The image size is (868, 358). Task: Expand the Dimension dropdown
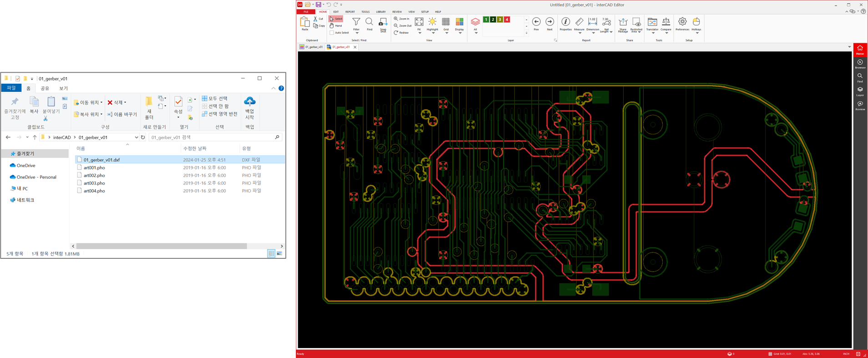pos(593,33)
